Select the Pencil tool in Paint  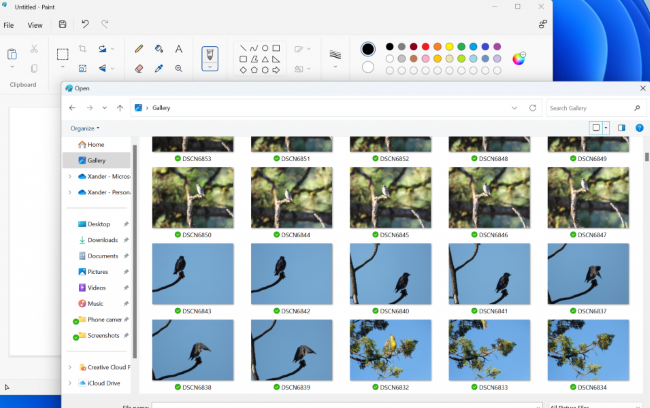pos(139,48)
